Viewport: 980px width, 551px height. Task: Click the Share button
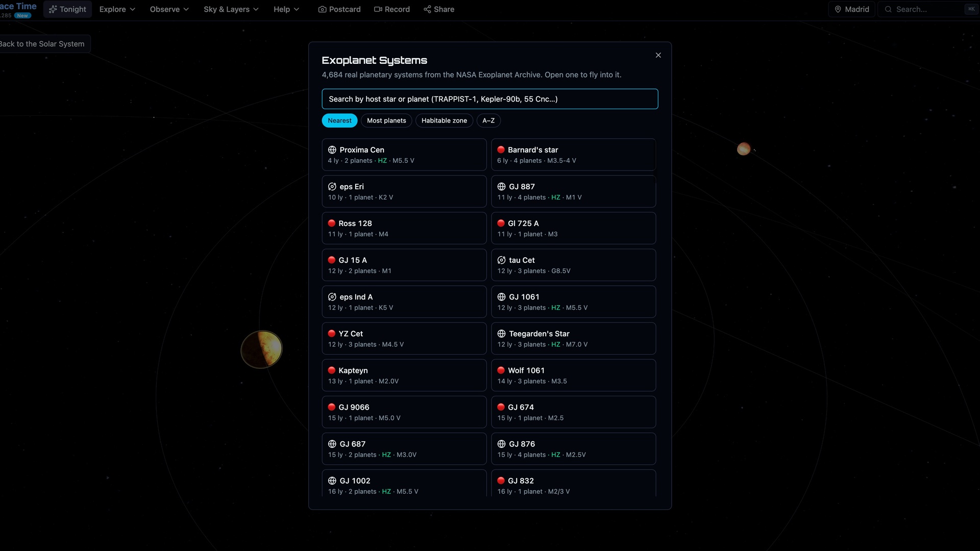point(439,9)
